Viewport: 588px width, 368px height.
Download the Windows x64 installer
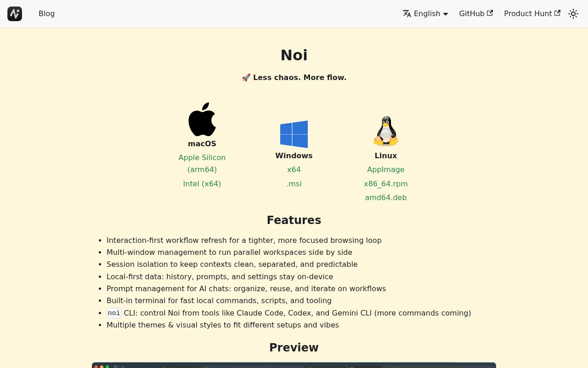click(294, 169)
